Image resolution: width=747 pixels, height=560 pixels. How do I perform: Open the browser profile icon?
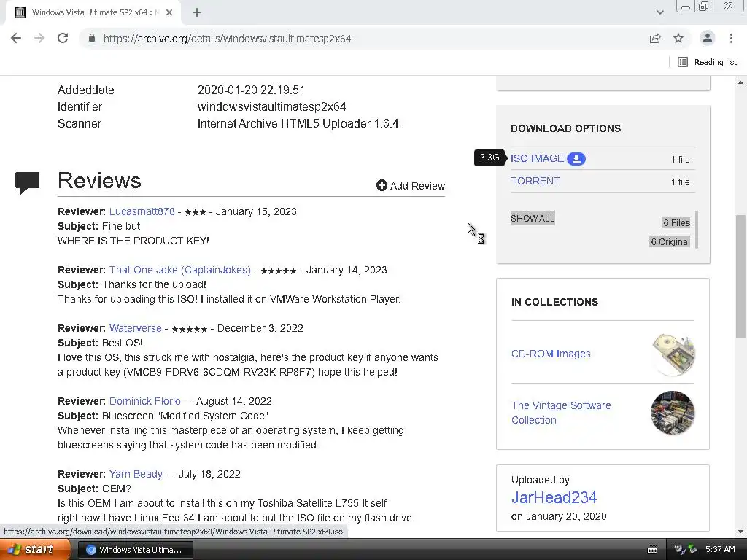pos(708,39)
